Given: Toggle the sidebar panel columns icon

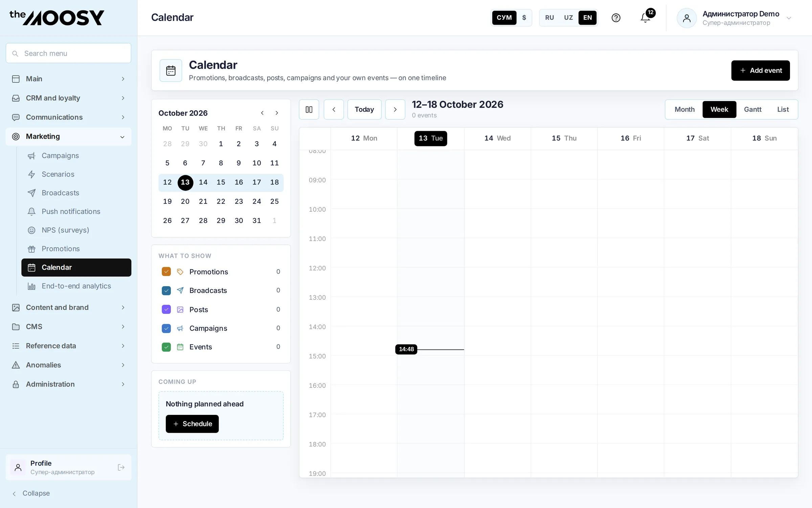Looking at the screenshot, I should [309, 109].
